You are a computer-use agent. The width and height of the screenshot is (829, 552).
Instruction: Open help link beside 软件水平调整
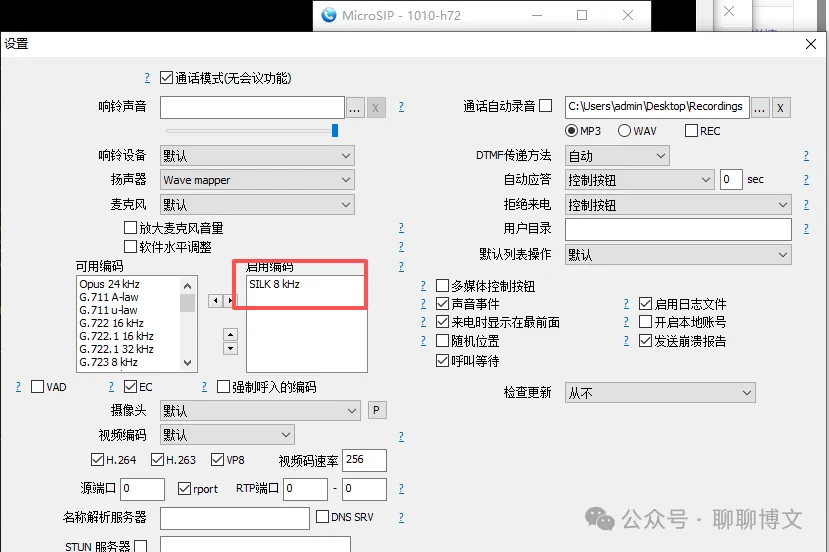401,246
